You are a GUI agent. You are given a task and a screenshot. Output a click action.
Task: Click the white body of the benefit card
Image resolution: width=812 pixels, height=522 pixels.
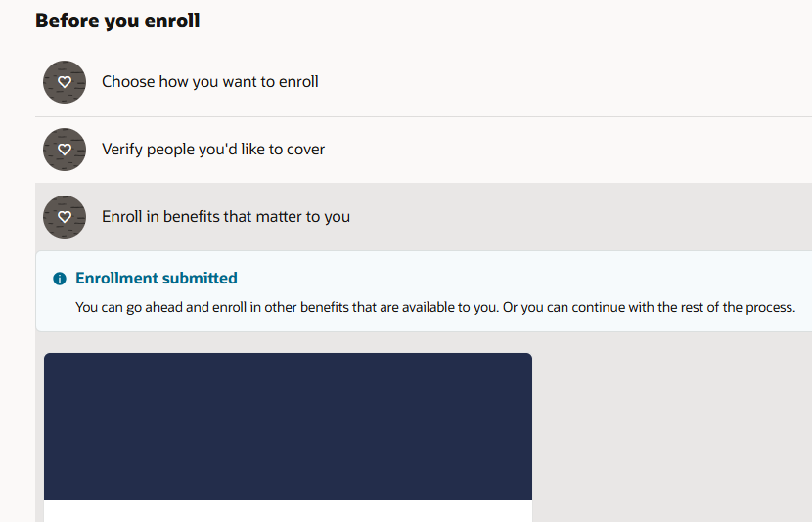[x=288, y=511]
